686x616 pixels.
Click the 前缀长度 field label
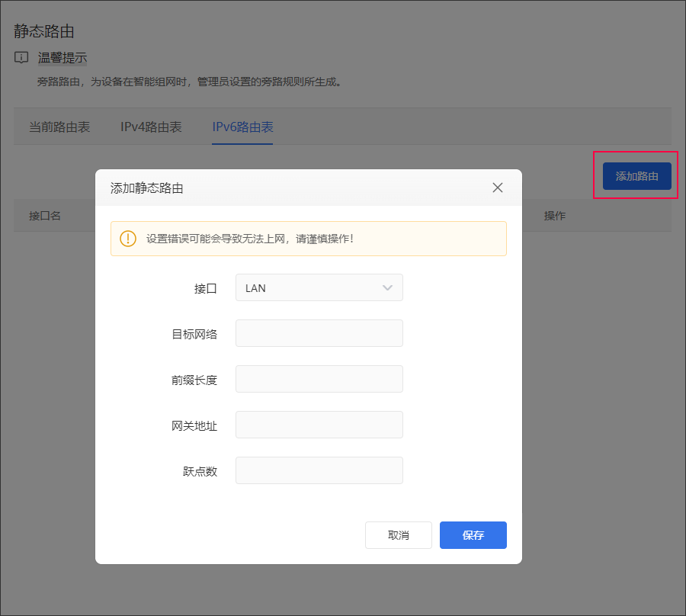click(x=194, y=380)
